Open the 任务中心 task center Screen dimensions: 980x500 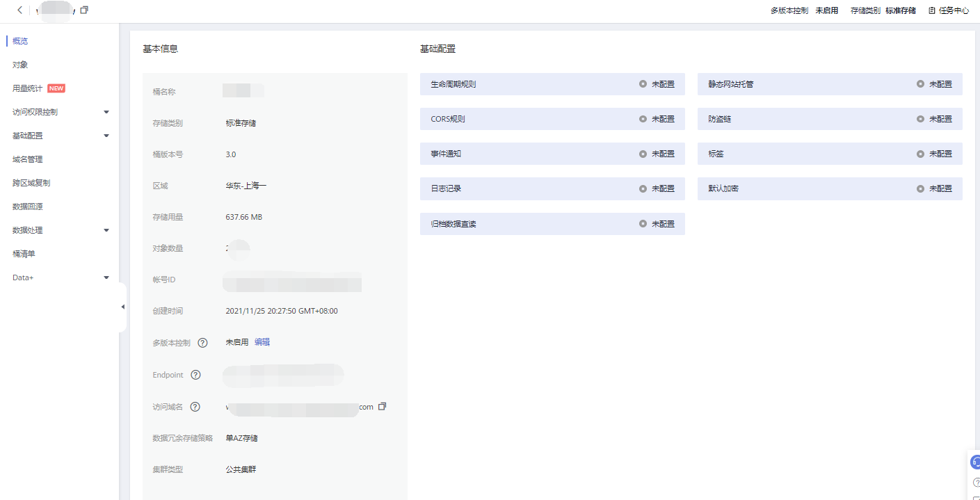tap(949, 10)
